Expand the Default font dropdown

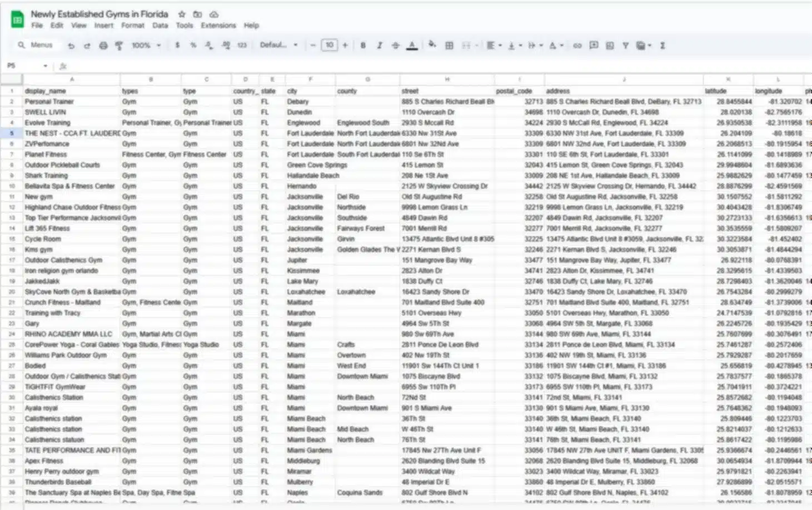point(278,45)
